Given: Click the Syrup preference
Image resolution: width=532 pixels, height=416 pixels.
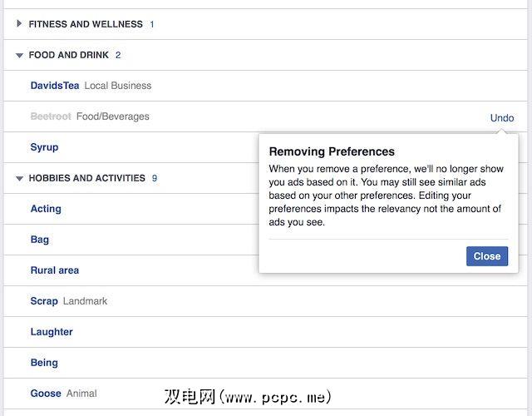Looking at the screenshot, I should coord(44,147).
